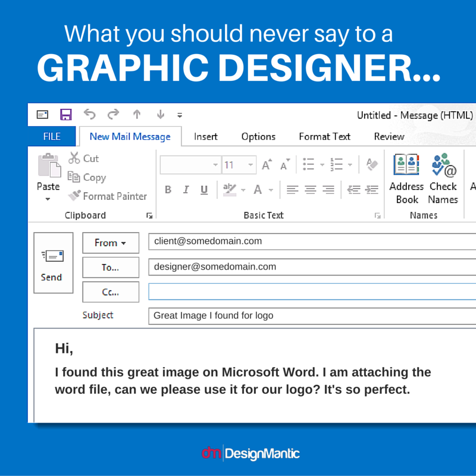Image resolution: width=476 pixels, height=476 pixels.
Task: Click the From field with client@somedomain.com
Action: tap(312, 242)
